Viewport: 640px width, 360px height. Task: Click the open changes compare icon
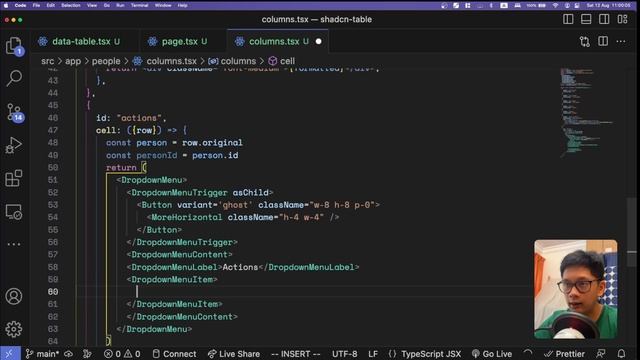click(584, 41)
